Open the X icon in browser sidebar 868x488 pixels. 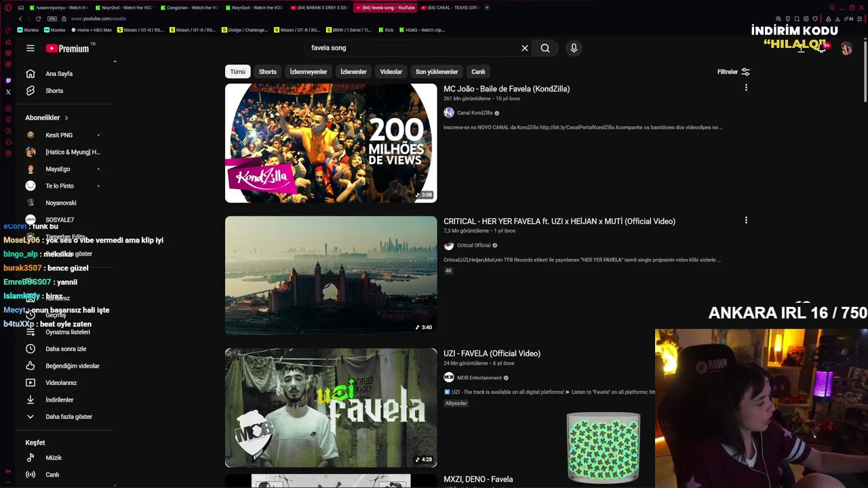tap(8, 92)
